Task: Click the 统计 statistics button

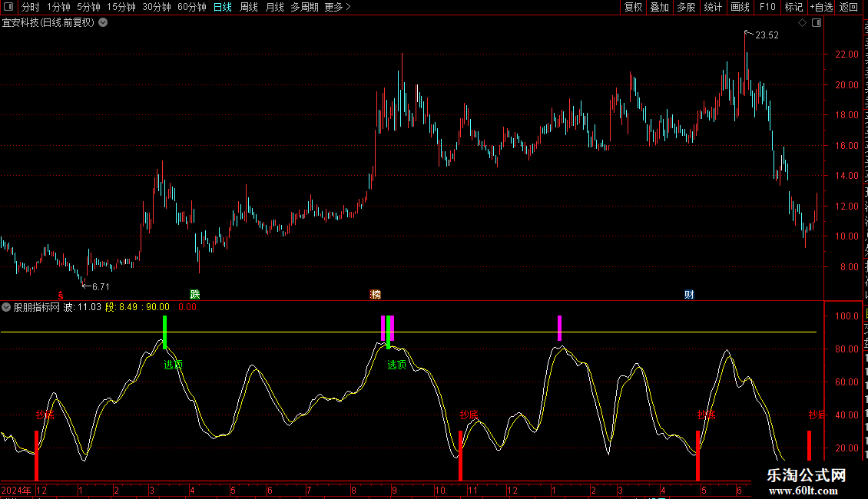Action: click(713, 7)
